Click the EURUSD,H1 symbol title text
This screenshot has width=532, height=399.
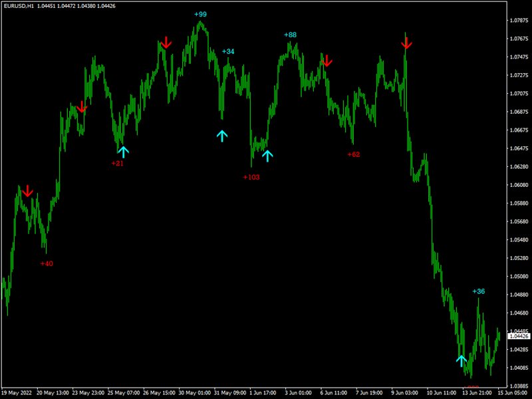pyautogui.click(x=19, y=6)
